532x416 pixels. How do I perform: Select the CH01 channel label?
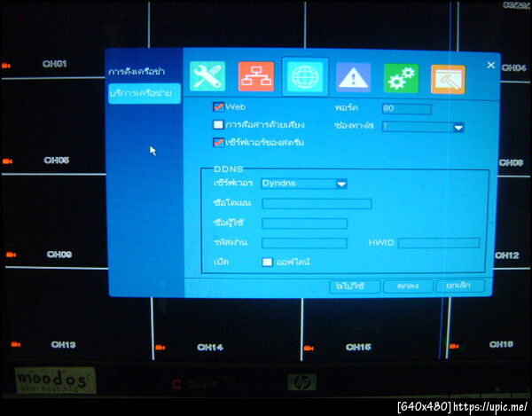coord(55,64)
